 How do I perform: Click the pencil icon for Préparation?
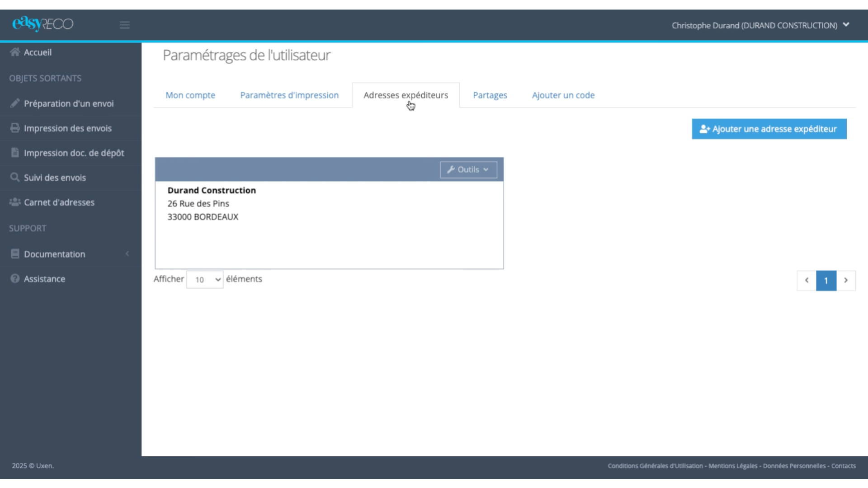click(15, 103)
